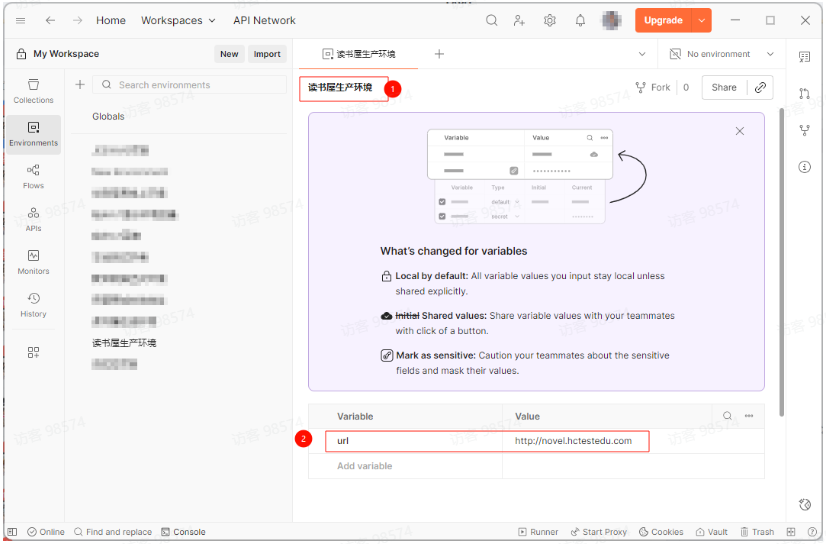Open the help question mark icon
826x544 pixels.
click(812, 532)
